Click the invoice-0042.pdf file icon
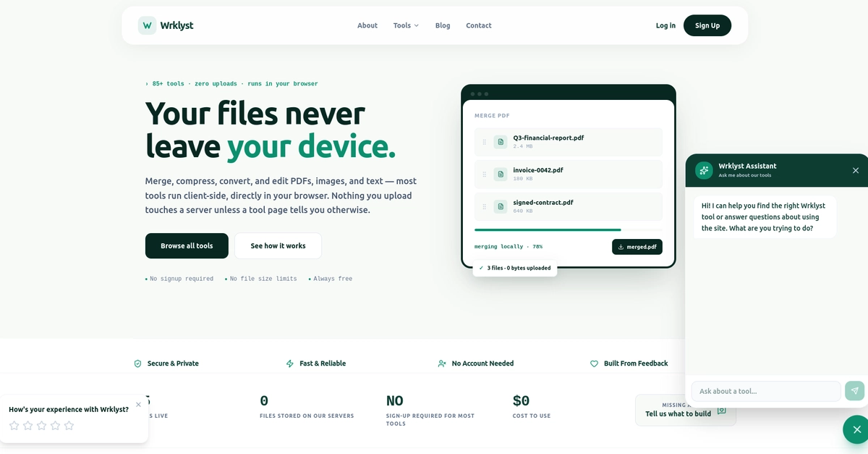The width and height of the screenshot is (868, 454). [x=501, y=174]
